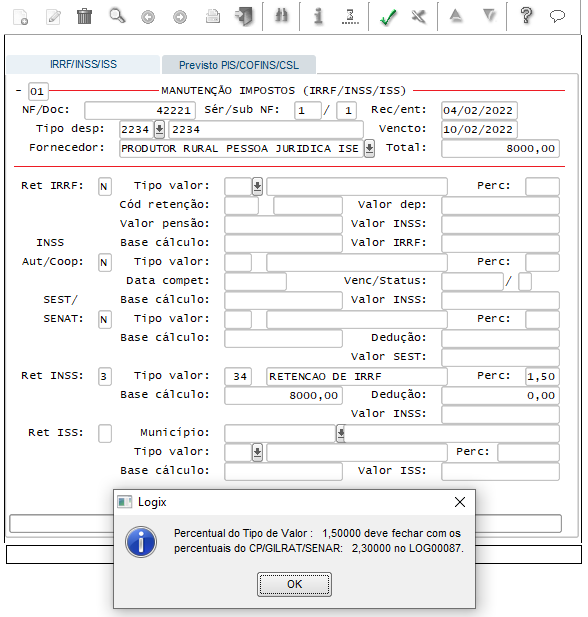Open the Fornecedor lookup arrow

point(369,148)
